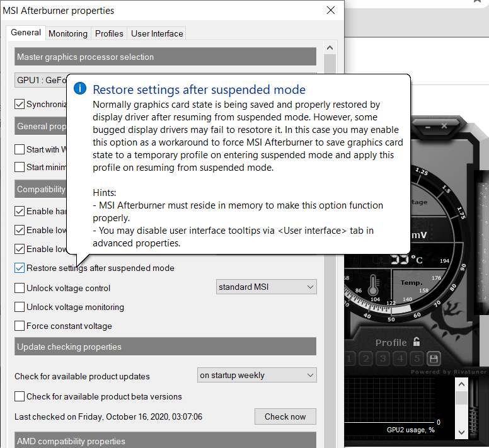
Task: Select profile slot 2 in Afterburner
Action: [x=366, y=359]
